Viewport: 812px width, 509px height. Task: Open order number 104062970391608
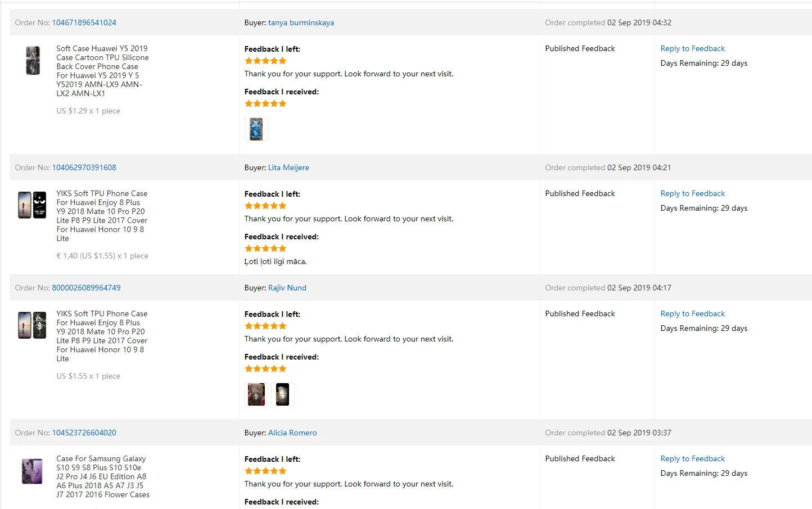pyautogui.click(x=84, y=167)
